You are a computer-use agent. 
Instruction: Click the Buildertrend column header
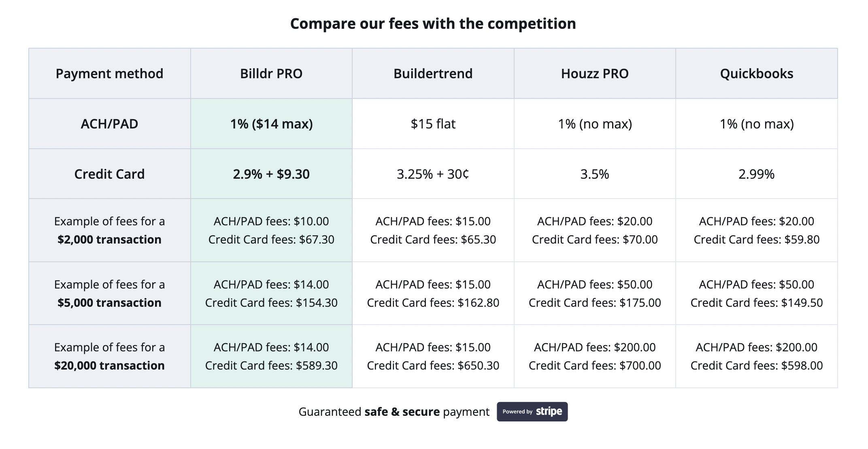point(433,74)
